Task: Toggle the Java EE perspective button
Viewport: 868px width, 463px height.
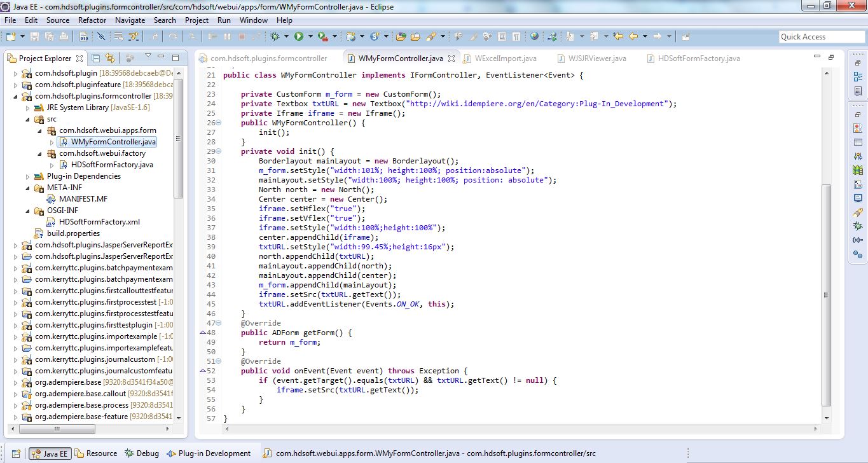Action: [49, 453]
